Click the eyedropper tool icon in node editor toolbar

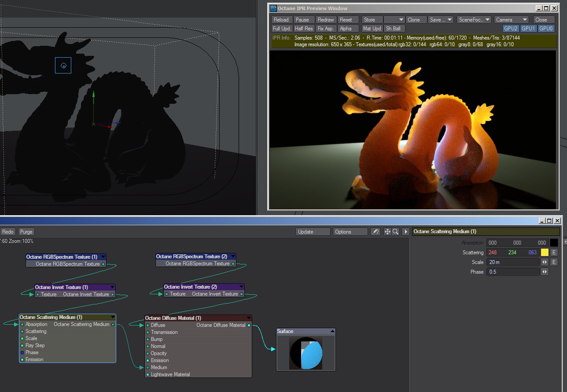point(375,232)
